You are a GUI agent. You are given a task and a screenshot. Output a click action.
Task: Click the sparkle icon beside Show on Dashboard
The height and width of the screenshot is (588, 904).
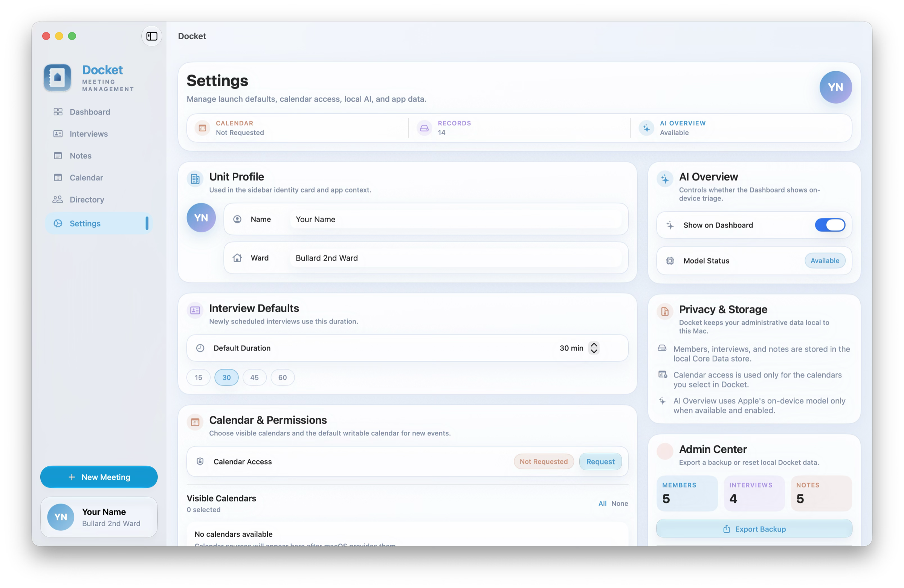[670, 225]
